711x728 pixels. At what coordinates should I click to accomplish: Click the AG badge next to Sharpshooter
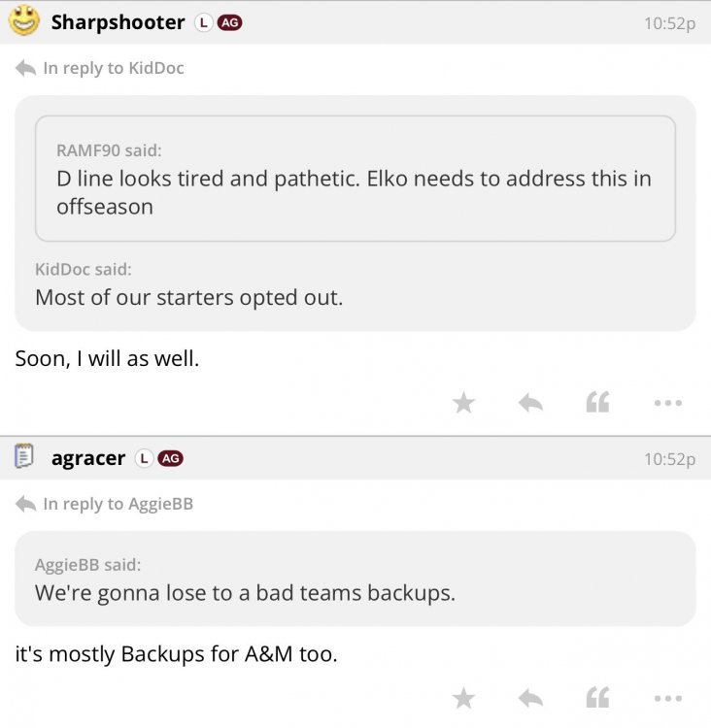(230, 22)
